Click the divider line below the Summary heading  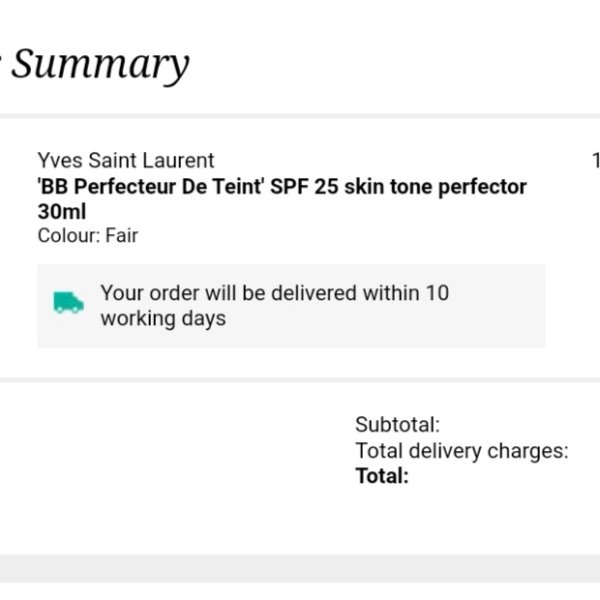click(300, 116)
